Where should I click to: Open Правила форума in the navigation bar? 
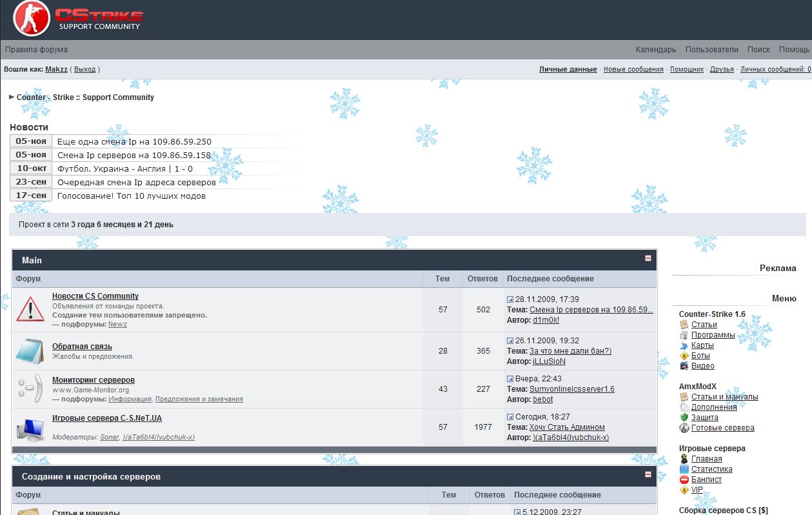click(36, 50)
